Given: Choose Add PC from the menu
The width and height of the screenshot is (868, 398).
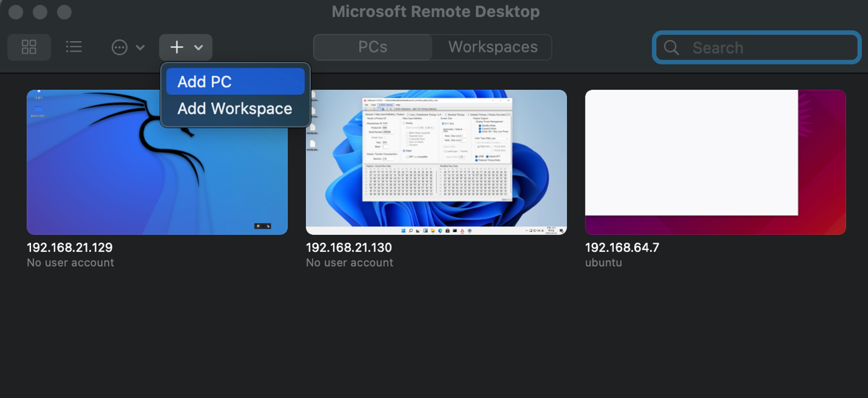Looking at the screenshot, I should tap(235, 81).
